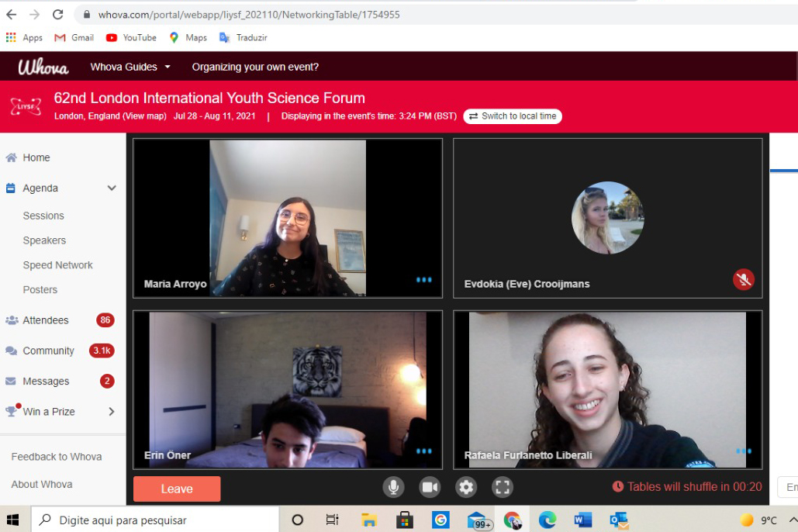Screen dimensions: 798x532
Task: Click the Win a Prize trophy icon
Action: point(11,410)
